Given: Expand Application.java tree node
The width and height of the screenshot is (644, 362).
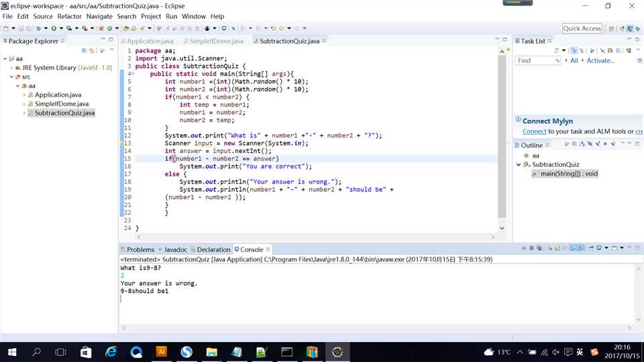Looking at the screenshot, I should (x=24, y=95).
